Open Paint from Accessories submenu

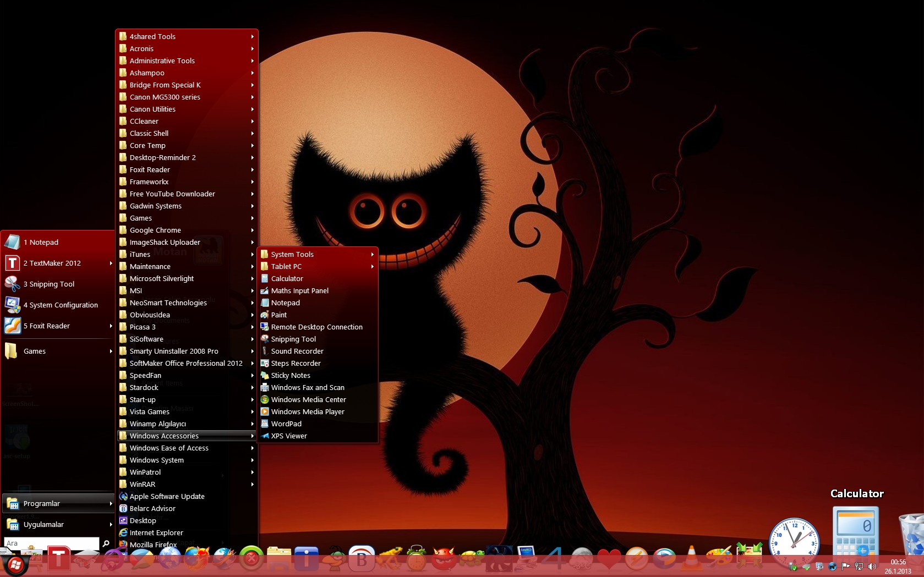click(318, 315)
